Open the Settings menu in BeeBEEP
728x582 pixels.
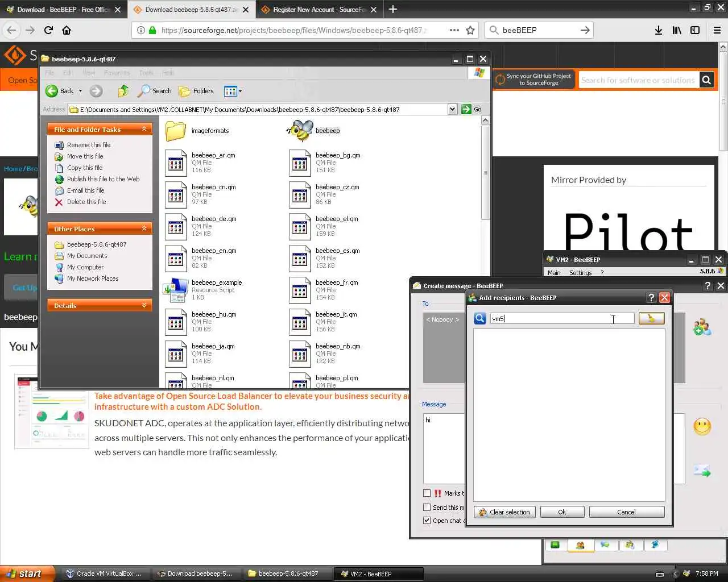tap(580, 273)
